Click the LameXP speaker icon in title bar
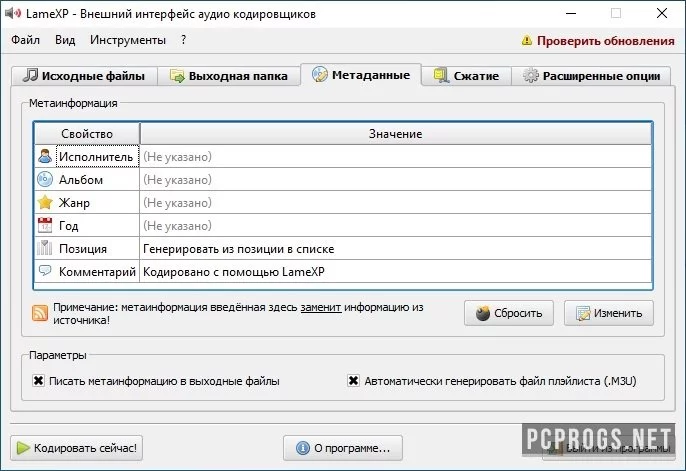Viewport: 686px width, 471px height. [x=13, y=13]
